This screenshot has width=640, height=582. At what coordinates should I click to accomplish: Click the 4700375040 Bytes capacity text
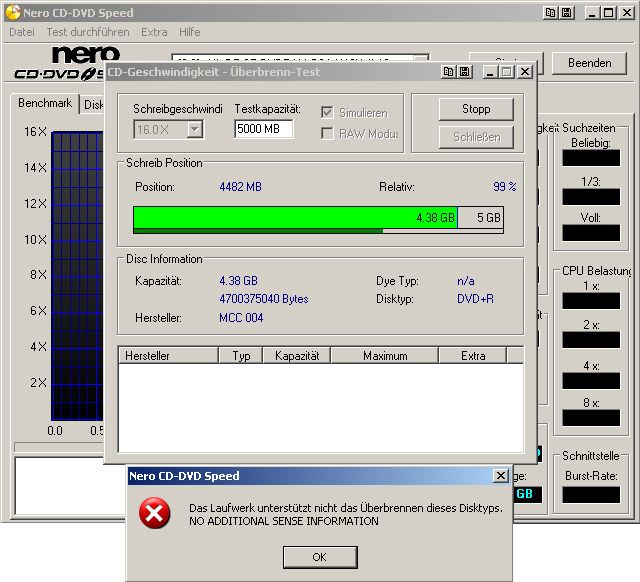click(x=264, y=299)
